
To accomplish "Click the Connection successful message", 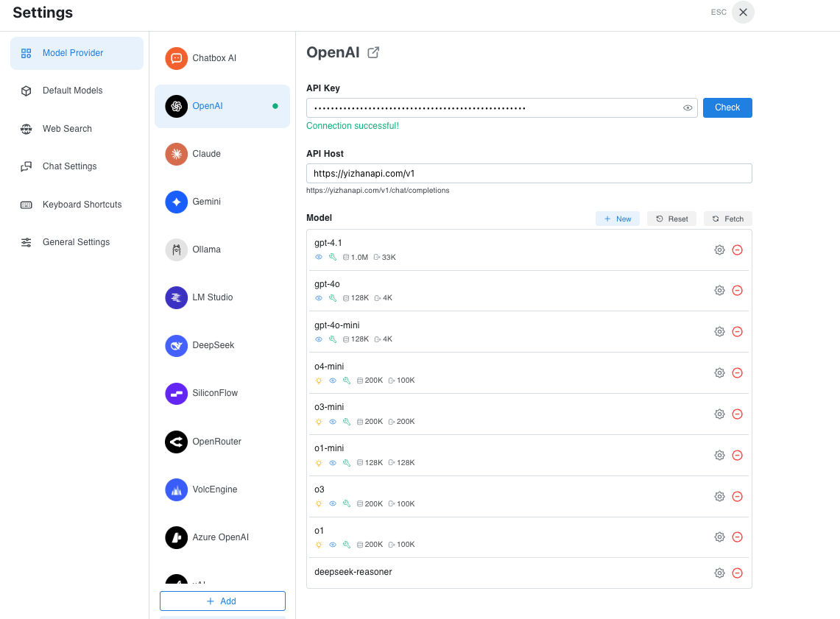I will 353,126.
